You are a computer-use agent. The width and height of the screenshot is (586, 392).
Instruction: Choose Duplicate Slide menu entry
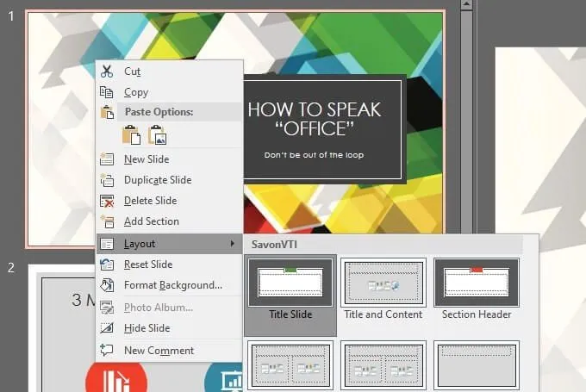pyautogui.click(x=169, y=180)
